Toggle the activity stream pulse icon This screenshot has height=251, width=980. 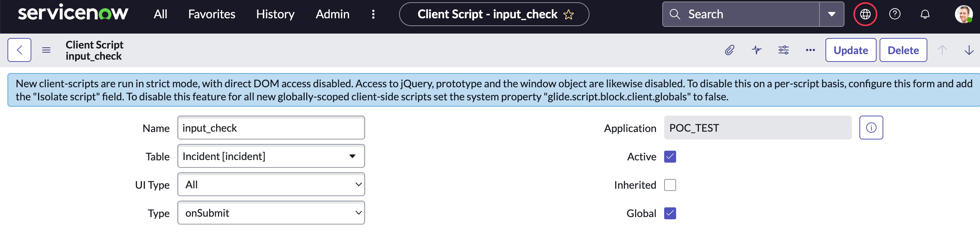click(756, 50)
